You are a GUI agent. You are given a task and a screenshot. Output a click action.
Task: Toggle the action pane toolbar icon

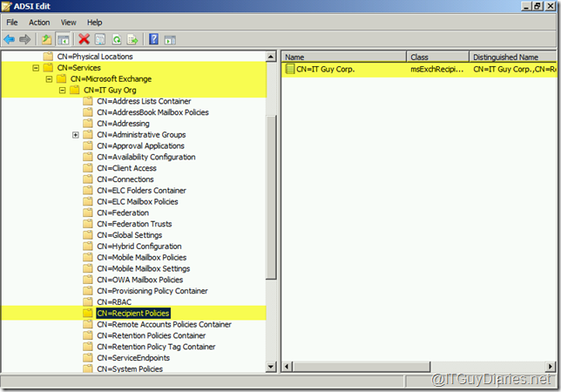pyautogui.click(x=170, y=40)
